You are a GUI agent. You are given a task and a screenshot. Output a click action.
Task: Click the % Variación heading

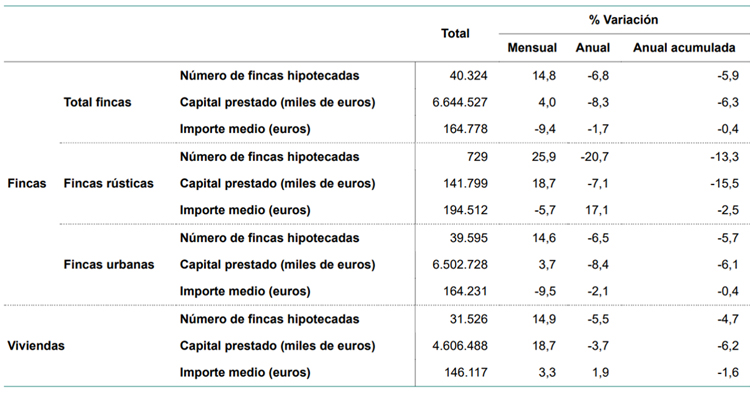[623, 20]
